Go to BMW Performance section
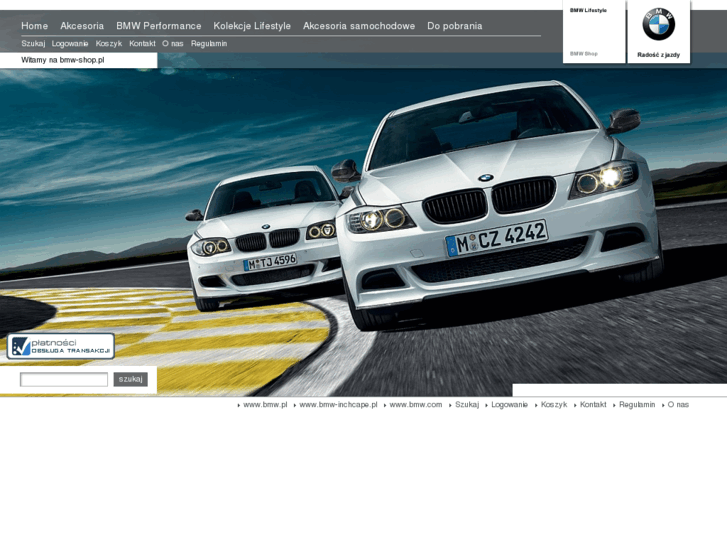727x545 pixels. (159, 26)
